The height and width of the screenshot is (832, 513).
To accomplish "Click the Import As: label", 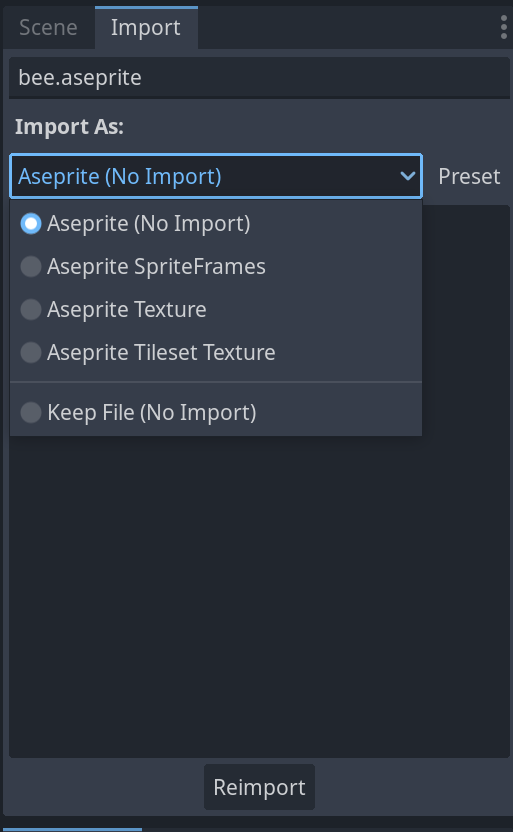I will pyautogui.click(x=69, y=127).
